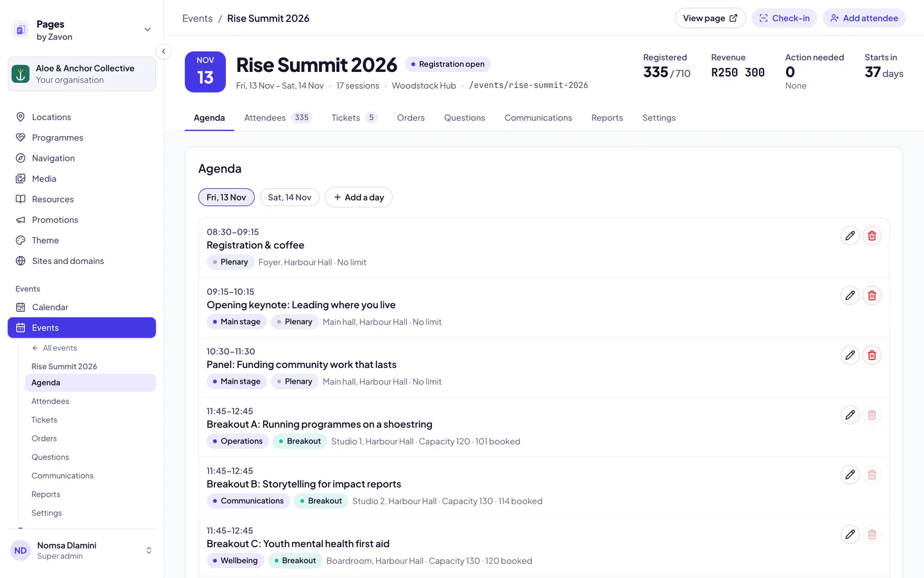
Task: Open Programmes in the sidebar
Action: click(x=81, y=137)
